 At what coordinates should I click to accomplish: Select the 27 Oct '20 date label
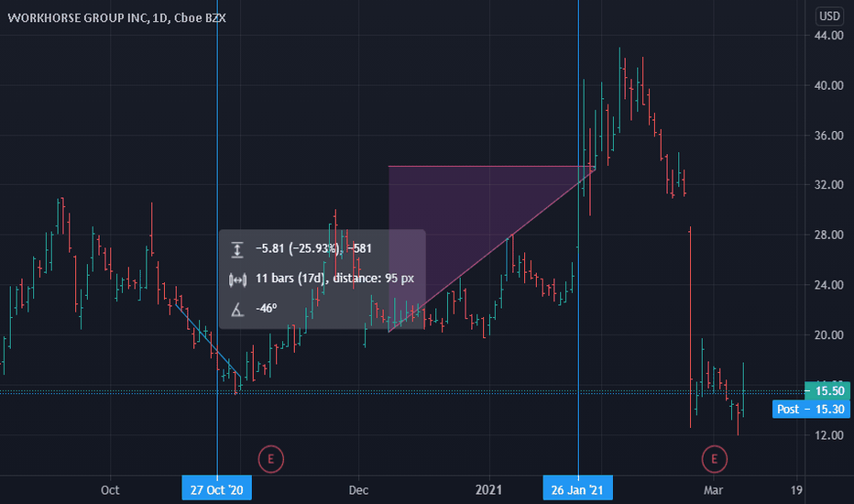217,489
